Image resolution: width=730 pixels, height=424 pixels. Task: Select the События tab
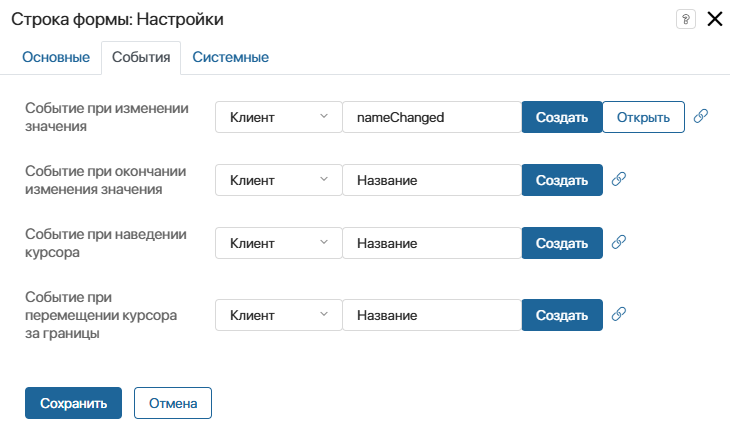[141, 57]
